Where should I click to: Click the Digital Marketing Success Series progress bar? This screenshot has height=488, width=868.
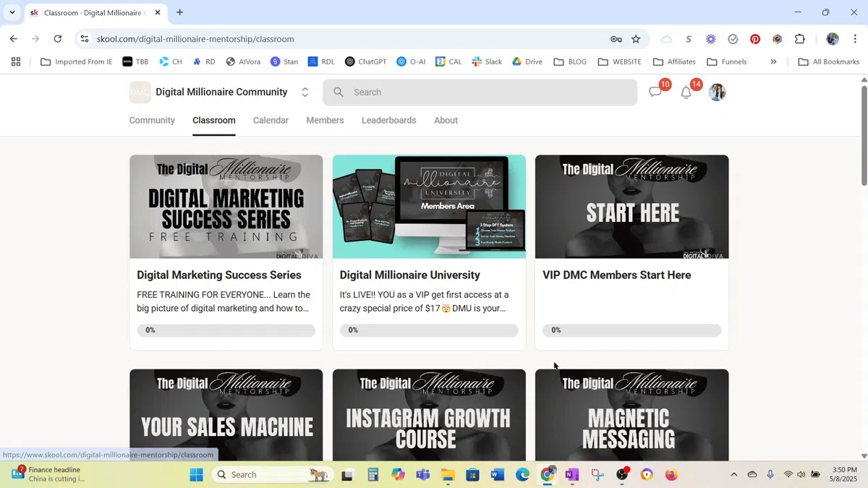(x=226, y=330)
